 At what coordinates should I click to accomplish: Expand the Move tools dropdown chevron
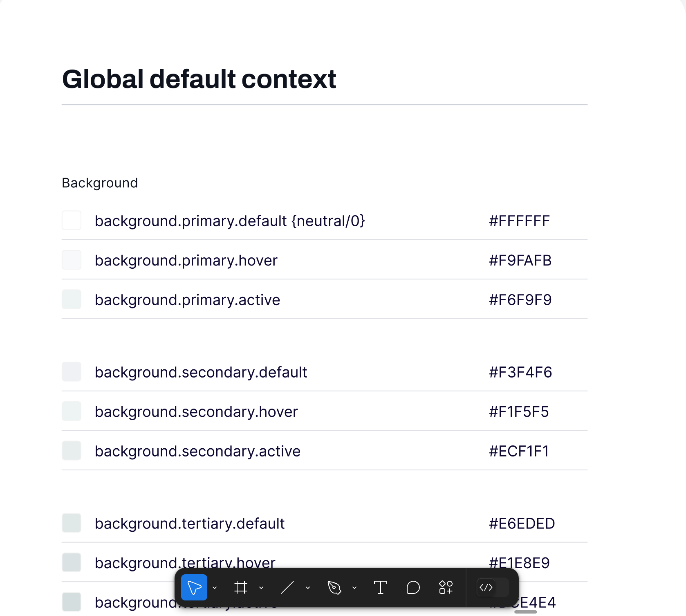tap(215, 588)
